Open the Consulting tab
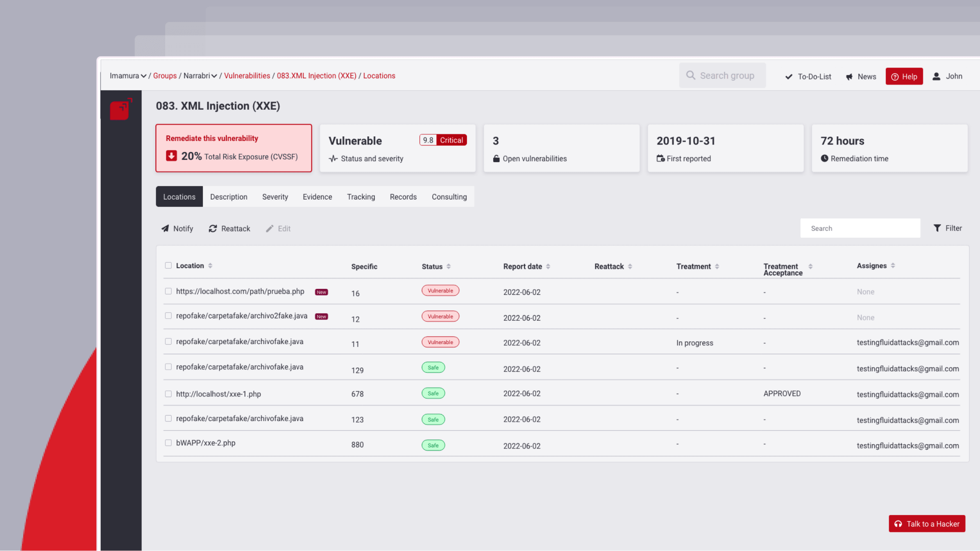980x551 pixels. pos(449,197)
